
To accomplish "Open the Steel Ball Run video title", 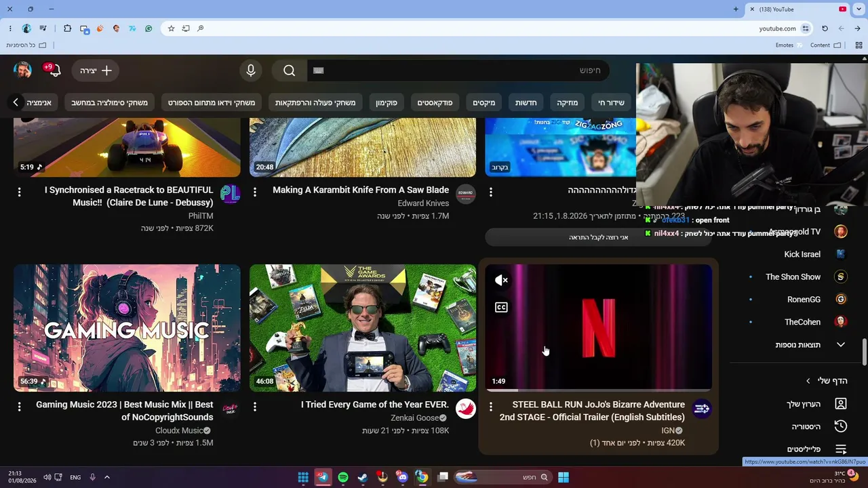I will [592, 411].
